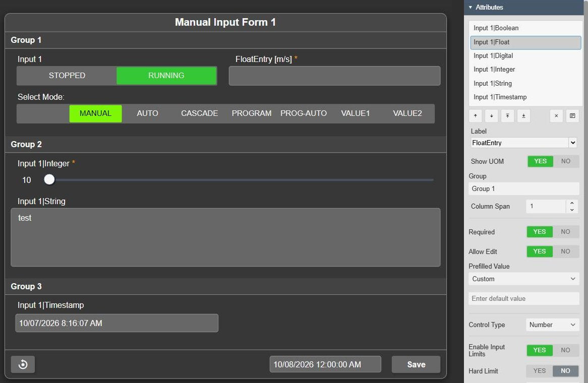Choose VALUE2 mode

pos(407,113)
